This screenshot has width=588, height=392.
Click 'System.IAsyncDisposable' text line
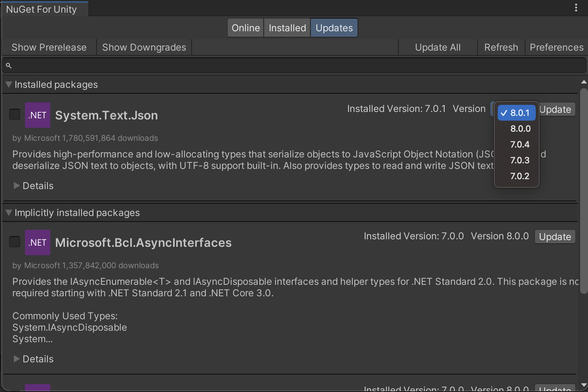click(70, 328)
